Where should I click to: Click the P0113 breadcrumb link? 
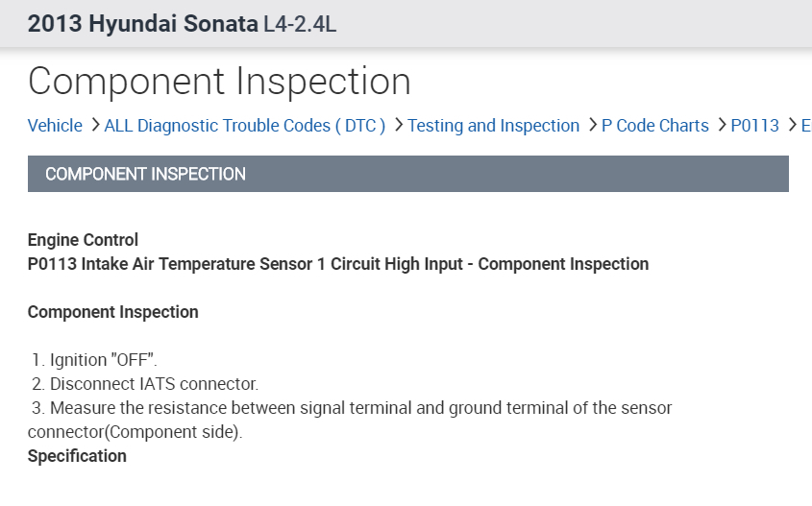click(x=754, y=126)
